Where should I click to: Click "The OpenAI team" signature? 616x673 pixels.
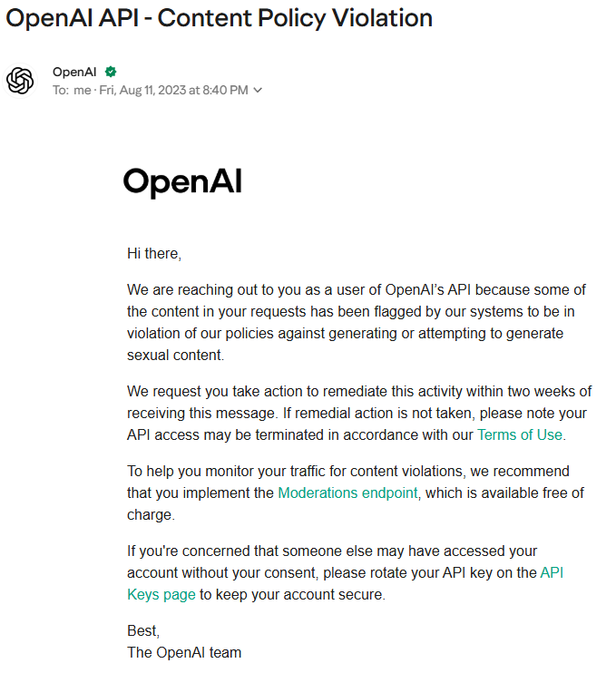tap(184, 652)
